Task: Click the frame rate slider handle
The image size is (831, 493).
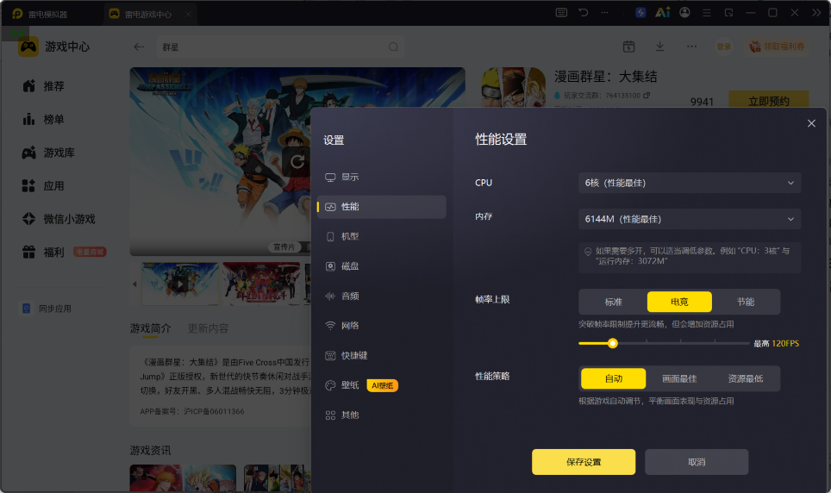Action: click(613, 344)
